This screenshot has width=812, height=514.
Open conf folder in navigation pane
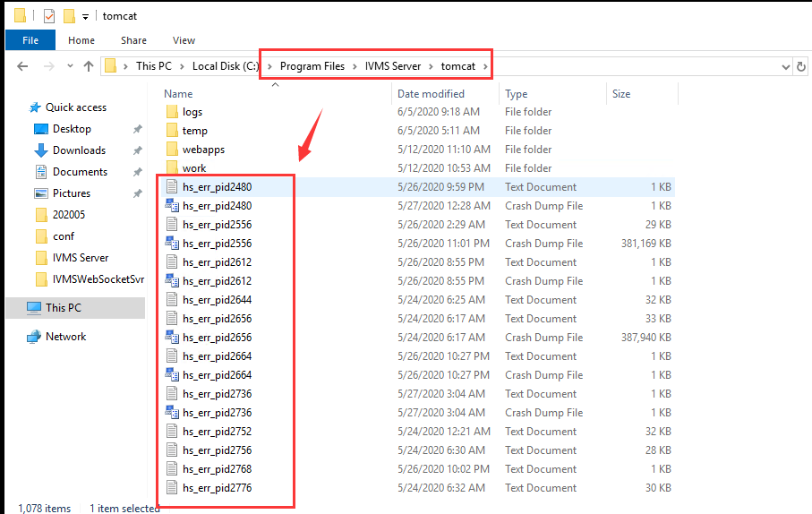click(x=64, y=236)
